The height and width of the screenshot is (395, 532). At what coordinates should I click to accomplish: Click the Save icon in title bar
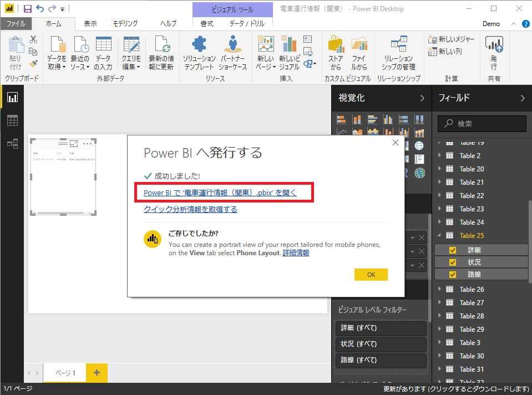(27, 9)
